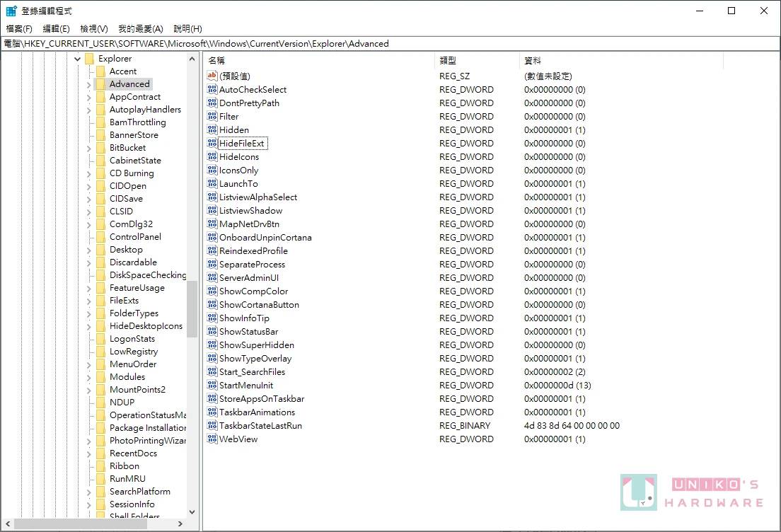Click the Registry Editor app icon in title bar
The width and height of the screenshot is (781, 532).
pos(11,11)
